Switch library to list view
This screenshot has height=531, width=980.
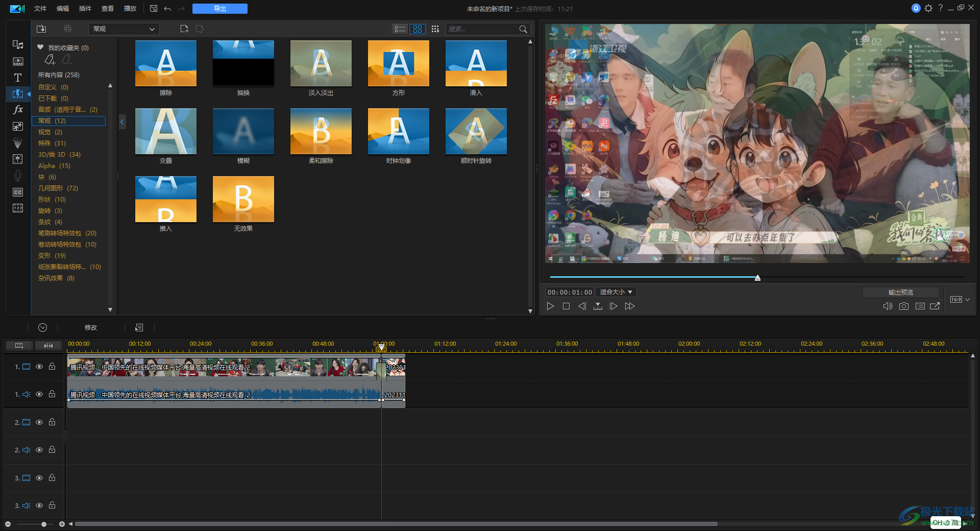(x=401, y=29)
